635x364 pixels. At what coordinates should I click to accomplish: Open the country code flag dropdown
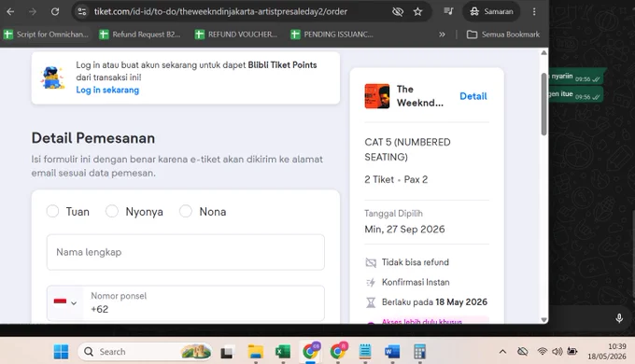[x=65, y=302]
